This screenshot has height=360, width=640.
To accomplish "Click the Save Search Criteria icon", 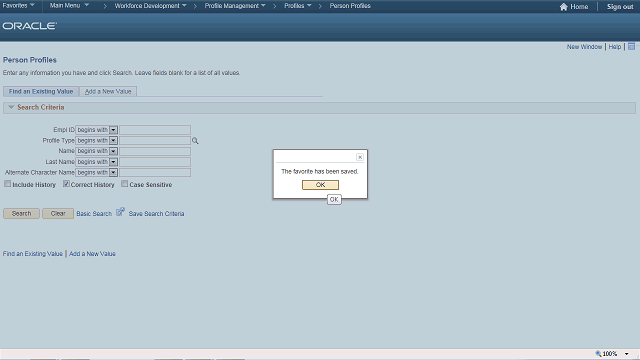I will tap(120, 212).
